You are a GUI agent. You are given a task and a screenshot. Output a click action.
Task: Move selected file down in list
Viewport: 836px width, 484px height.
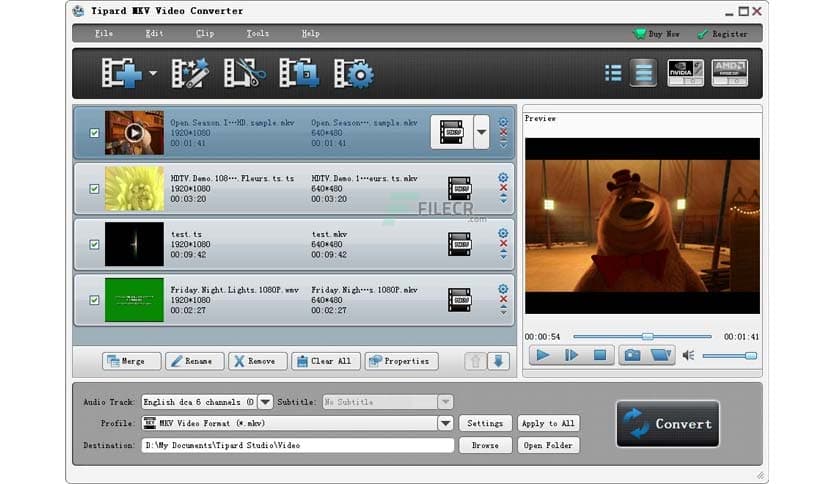point(498,361)
